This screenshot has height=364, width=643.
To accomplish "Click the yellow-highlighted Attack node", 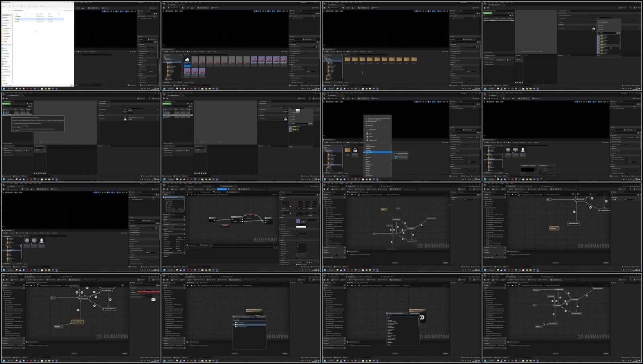I will (x=554, y=228).
